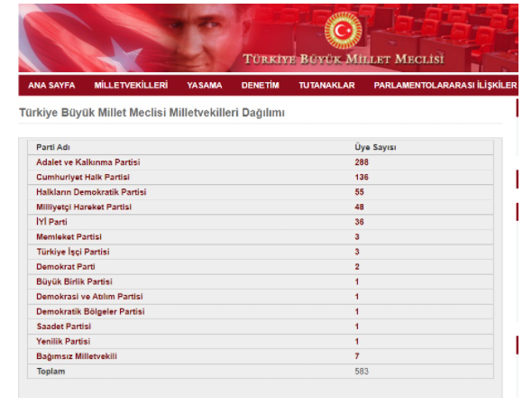Click the TBMM emblem logo in the banner
This screenshot has width=532, height=415.
point(343,31)
